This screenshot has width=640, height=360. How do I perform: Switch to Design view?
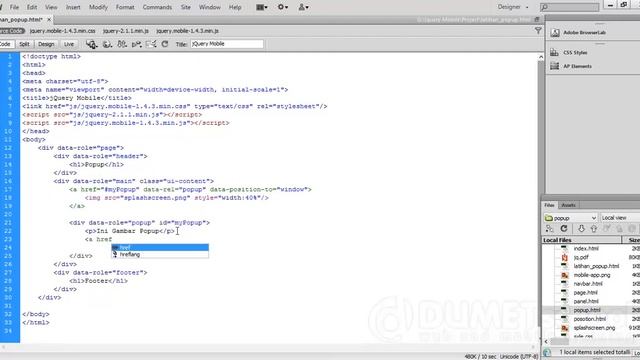(x=46, y=44)
